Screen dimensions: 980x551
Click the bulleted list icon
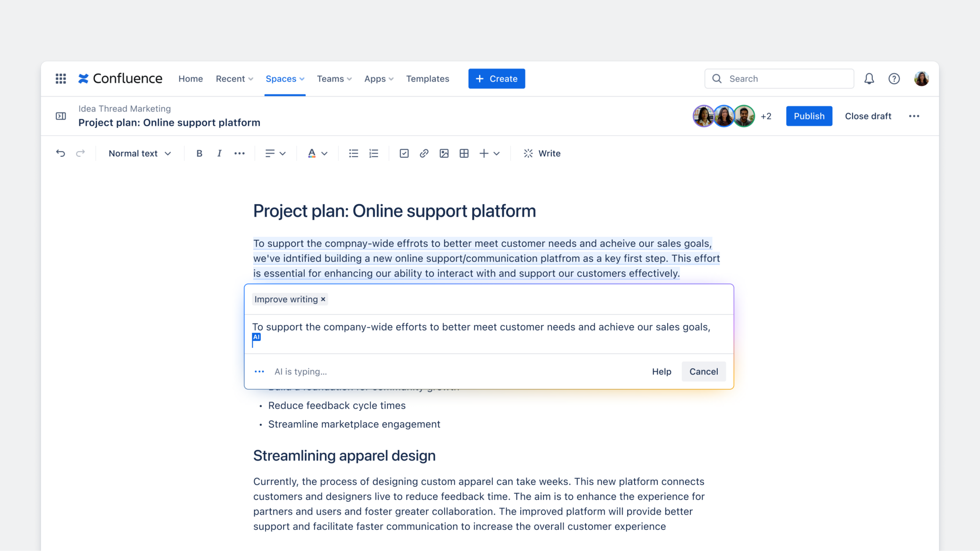click(x=353, y=154)
